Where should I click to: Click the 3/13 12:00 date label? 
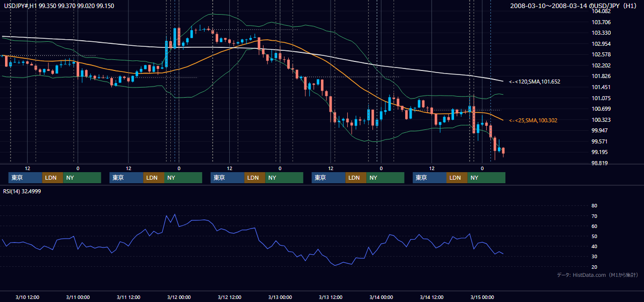point(331,297)
